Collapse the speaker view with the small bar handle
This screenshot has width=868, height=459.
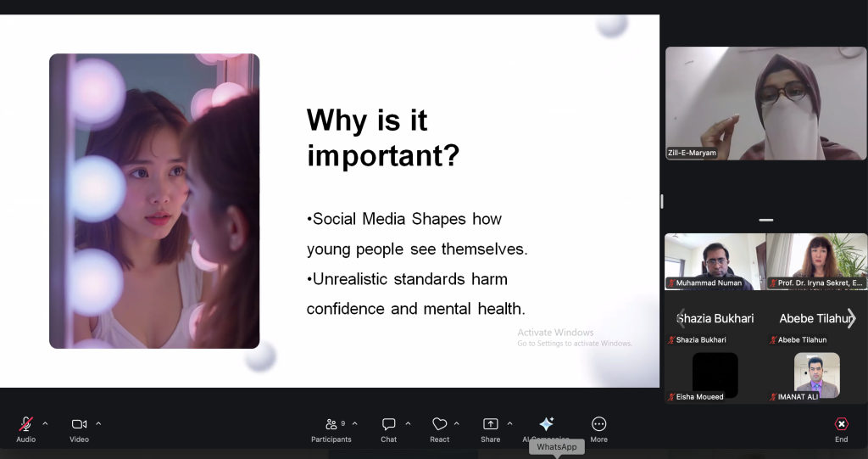766,220
